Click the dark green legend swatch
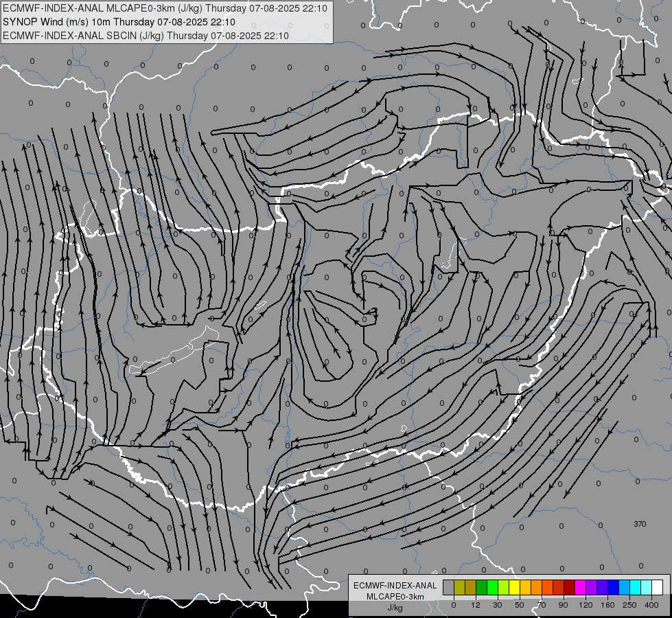The height and width of the screenshot is (618, 672). pos(481,587)
